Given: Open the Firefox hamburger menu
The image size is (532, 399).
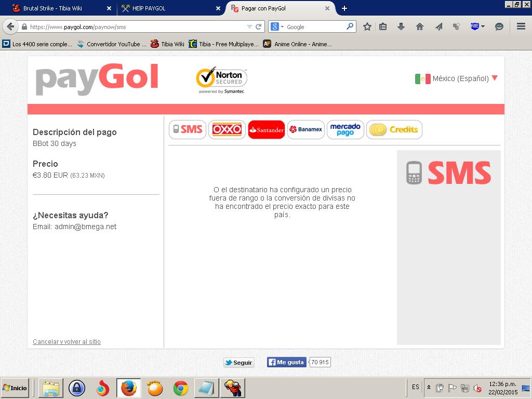Looking at the screenshot, I should tap(521, 26).
